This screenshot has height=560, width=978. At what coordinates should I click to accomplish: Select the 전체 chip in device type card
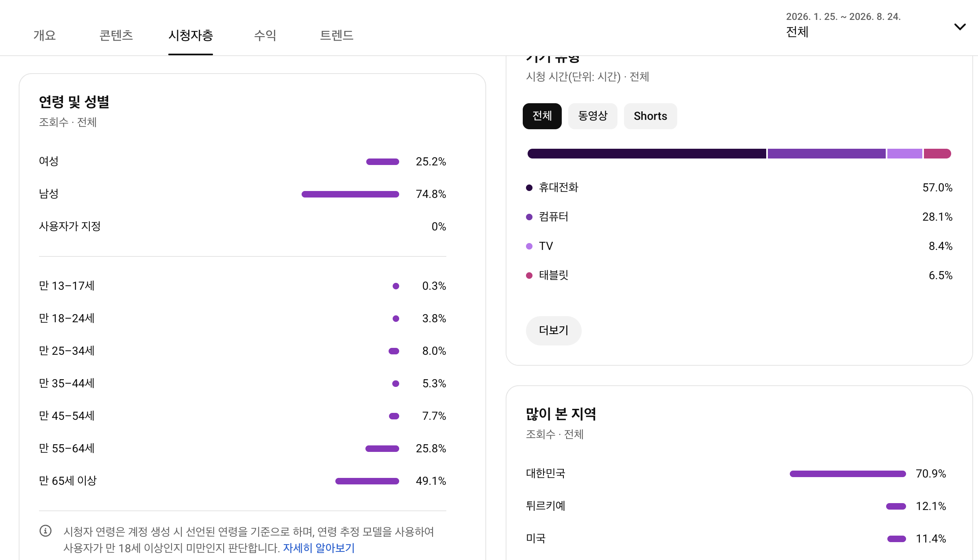coord(542,116)
